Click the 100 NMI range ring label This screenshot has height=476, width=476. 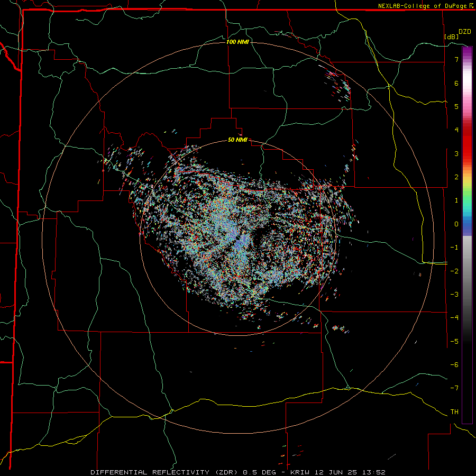237,42
